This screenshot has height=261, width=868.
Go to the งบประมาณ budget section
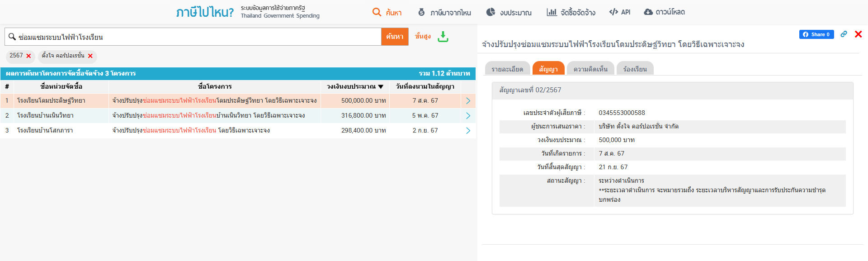pyautogui.click(x=509, y=12)
